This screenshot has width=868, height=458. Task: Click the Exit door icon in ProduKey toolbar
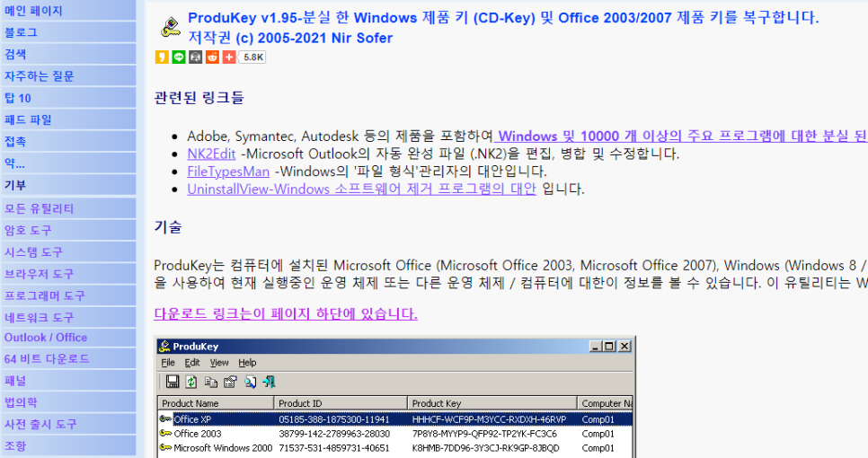pos(270,382)
